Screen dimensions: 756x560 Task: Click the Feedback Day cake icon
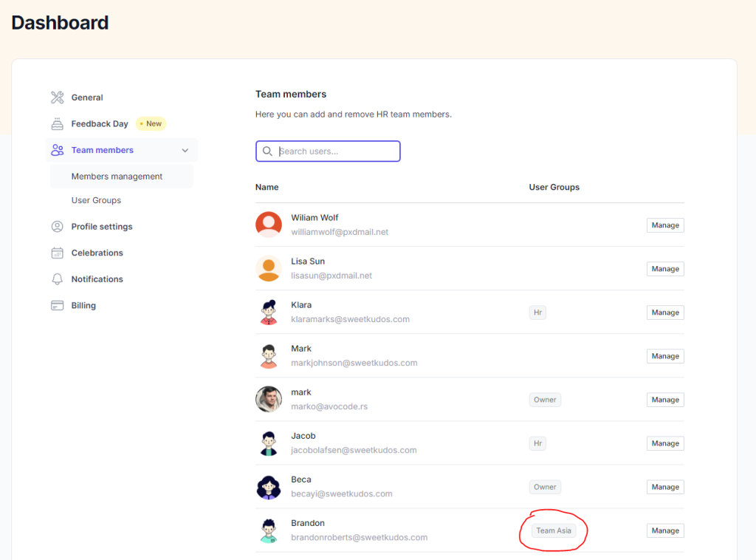click(58, 124)
